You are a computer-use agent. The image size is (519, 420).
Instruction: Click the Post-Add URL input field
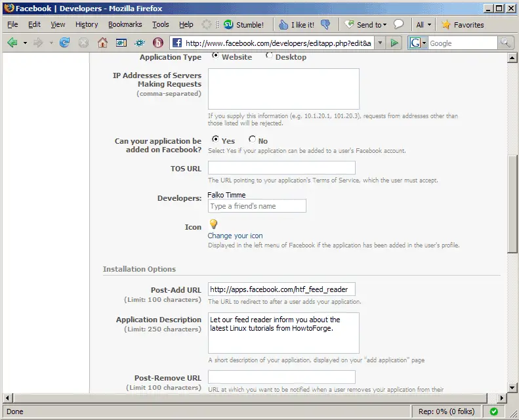pyautogui.click(x=281, y=289)
